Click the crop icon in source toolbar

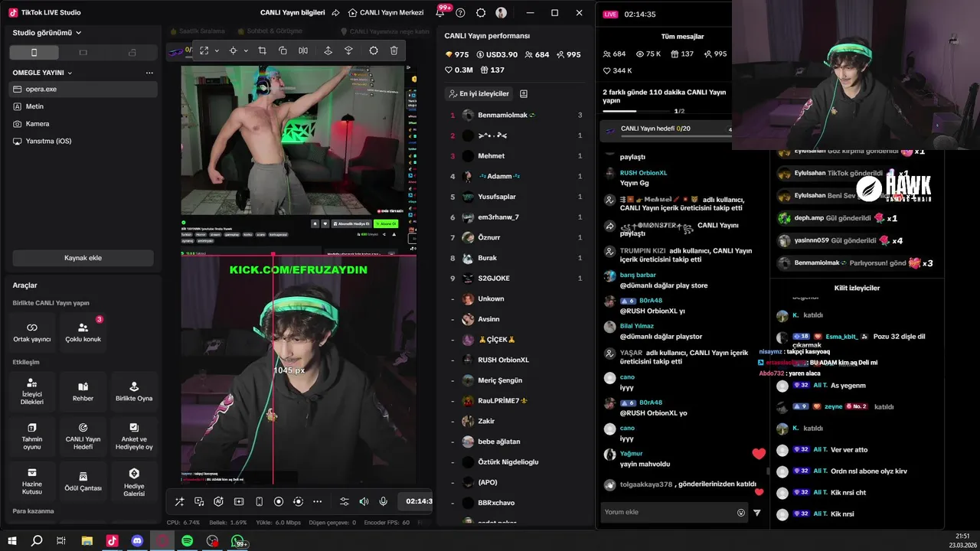[x=262, y=51]
